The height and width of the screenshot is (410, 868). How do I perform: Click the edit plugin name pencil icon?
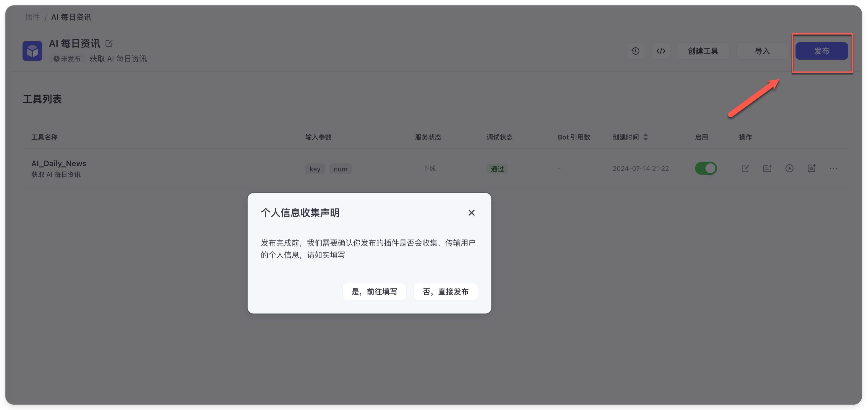(109, 43)
